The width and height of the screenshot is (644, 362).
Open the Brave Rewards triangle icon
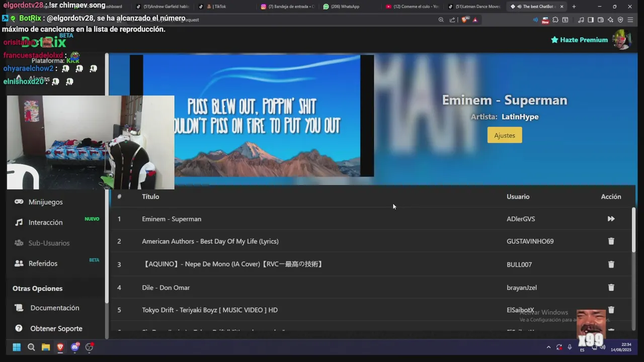(x=475, y=20)
